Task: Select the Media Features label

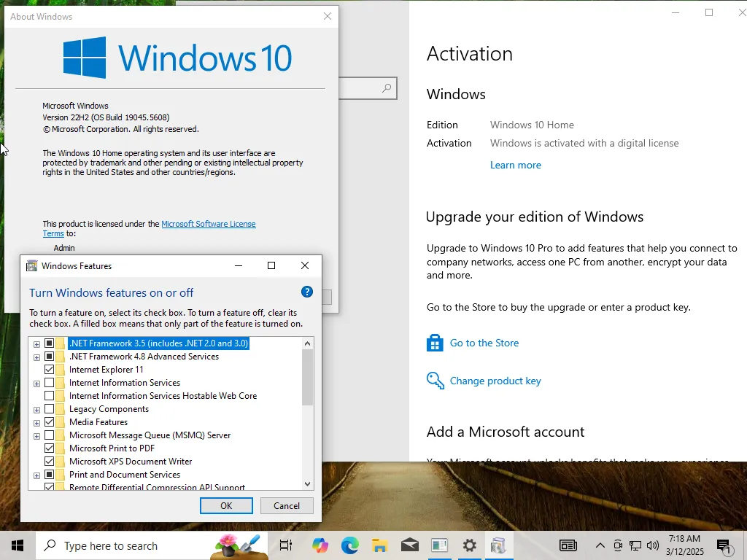Action: [x=98, y=422]
